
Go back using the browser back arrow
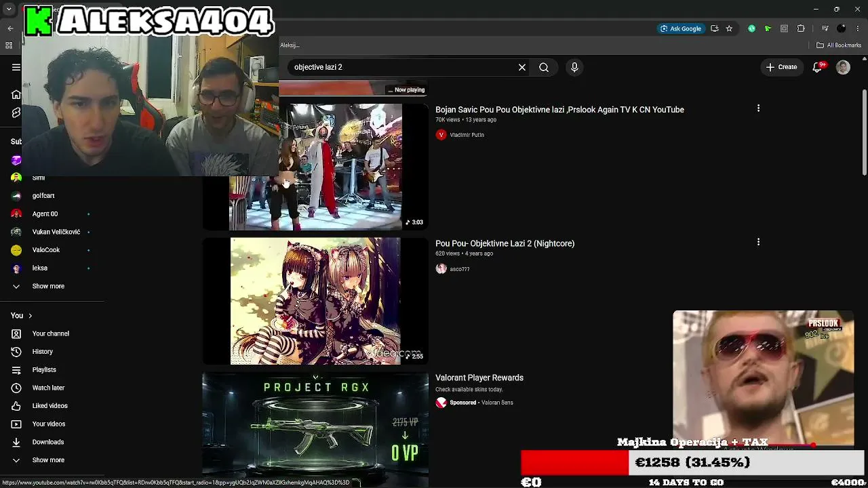coord(10,28)
